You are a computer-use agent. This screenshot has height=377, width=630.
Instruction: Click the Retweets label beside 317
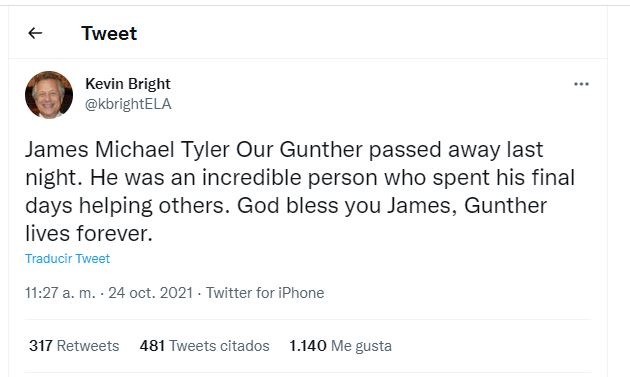coord(88,346)
